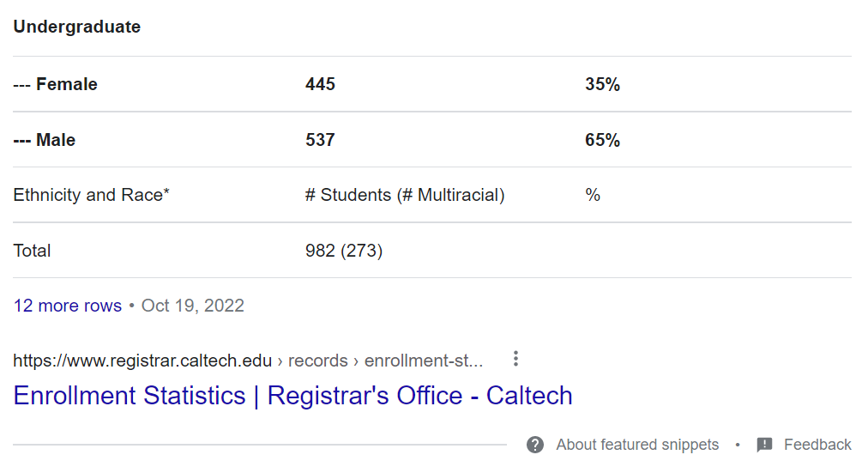Click the 'Oct 19, 2022' date text
Image resolution: width=868 pixels, height=473 pixels.
tap(193, 306)
